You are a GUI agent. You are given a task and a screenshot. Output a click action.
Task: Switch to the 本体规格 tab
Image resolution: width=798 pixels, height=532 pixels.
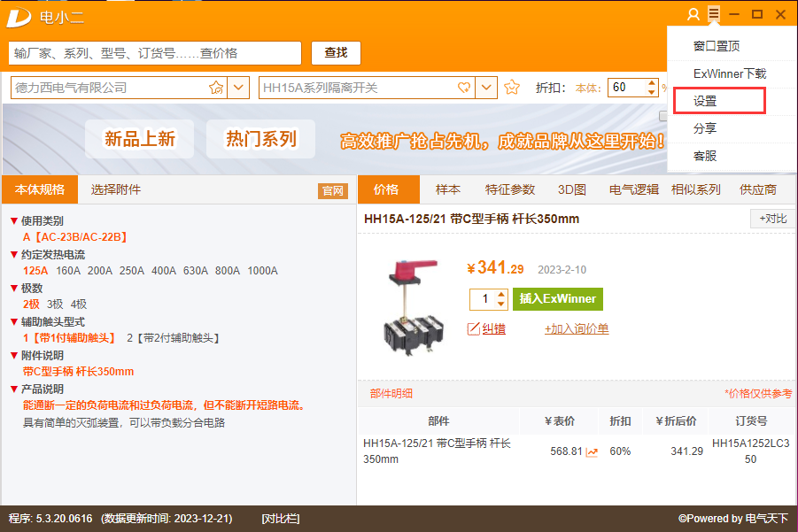(x=40, y=189)
